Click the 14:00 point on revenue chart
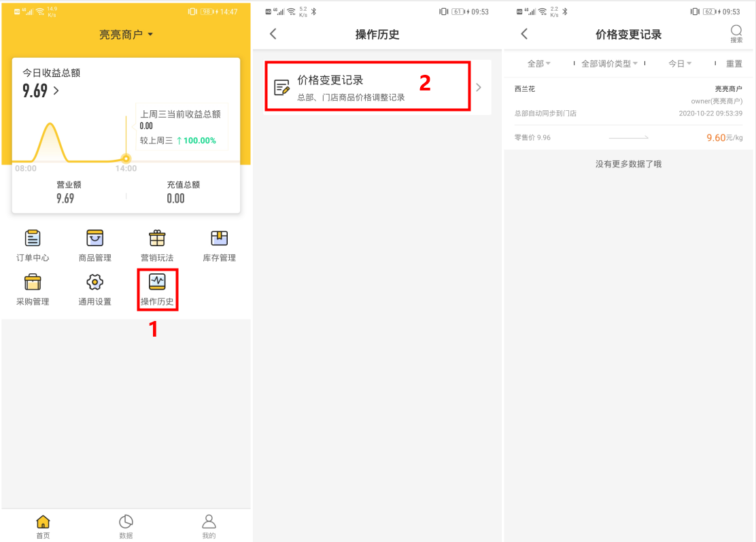 tap(126, 158)
